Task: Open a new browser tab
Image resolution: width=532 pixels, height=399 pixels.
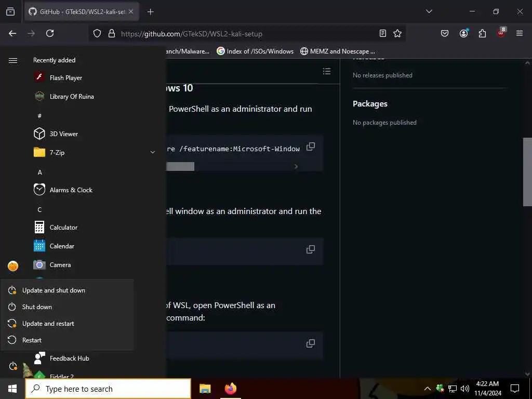Action: (150, 12)
